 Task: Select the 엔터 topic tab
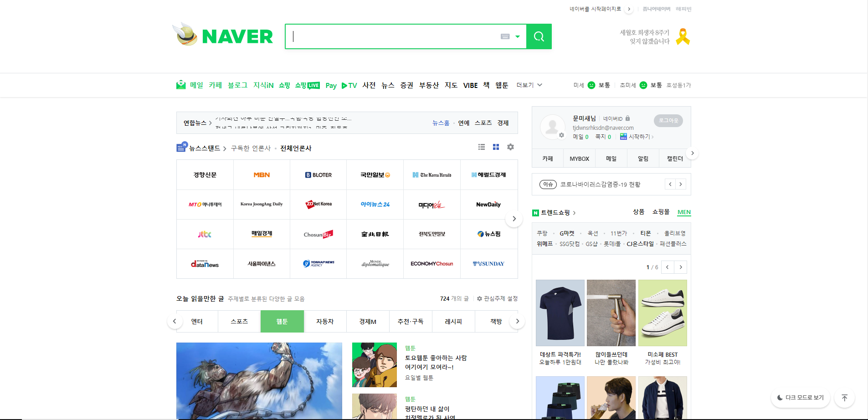tap(197, 321)
